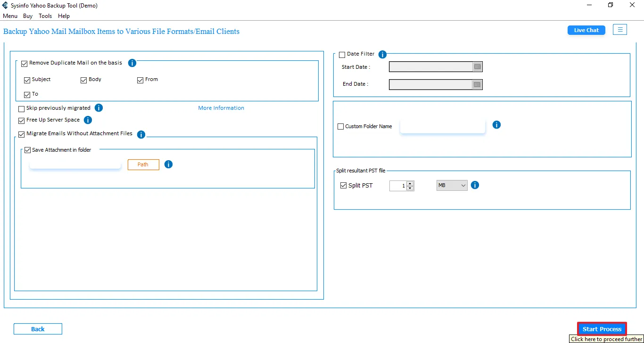644x343 pixels.
Task: Decrease Split PST size with down arrow
Action: [410, 188]
